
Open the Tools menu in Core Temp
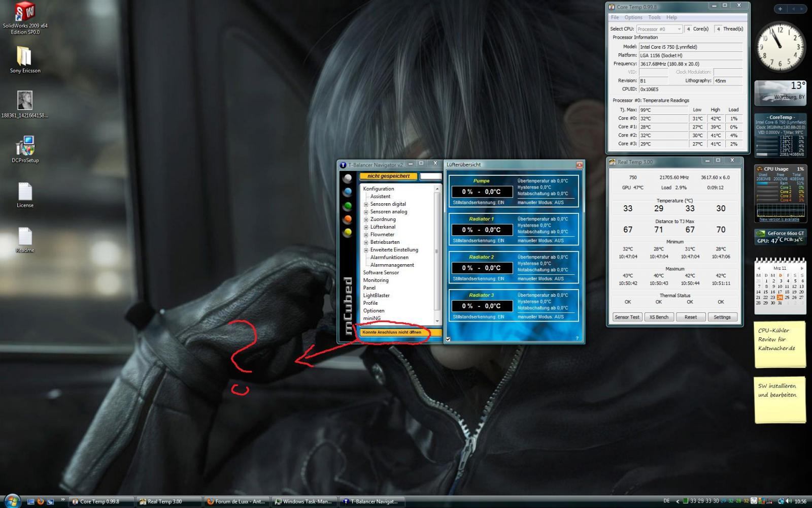tap(654, 17)
